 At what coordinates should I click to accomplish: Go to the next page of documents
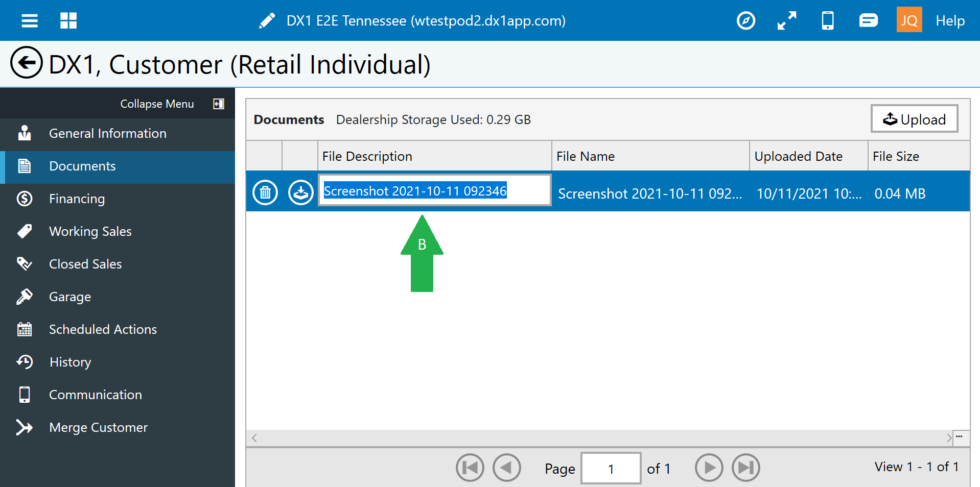tap(709, 468)
